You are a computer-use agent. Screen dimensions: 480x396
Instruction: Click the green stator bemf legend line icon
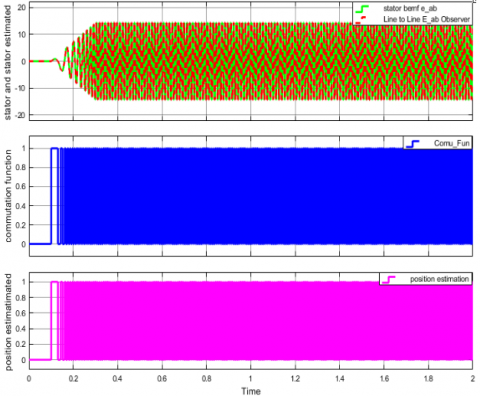362,8
